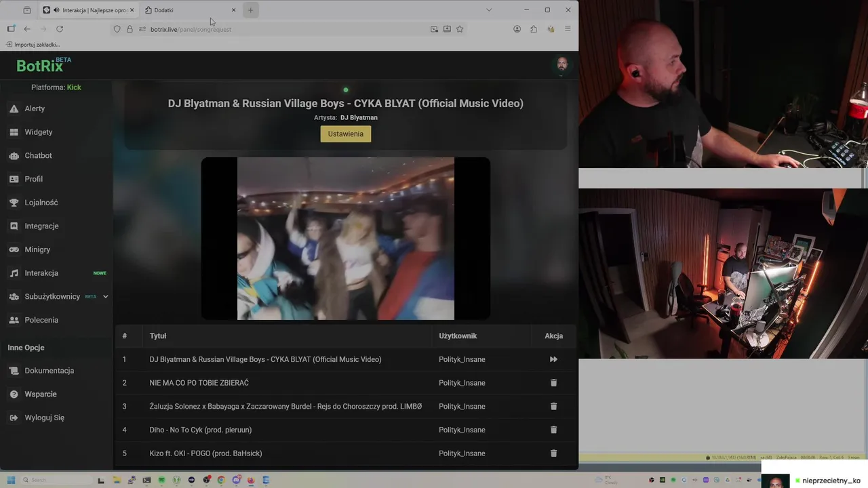The width and height of the screenshot is (868, 488).
Task: Click the Tytuł column header
Action: (158, 336)
